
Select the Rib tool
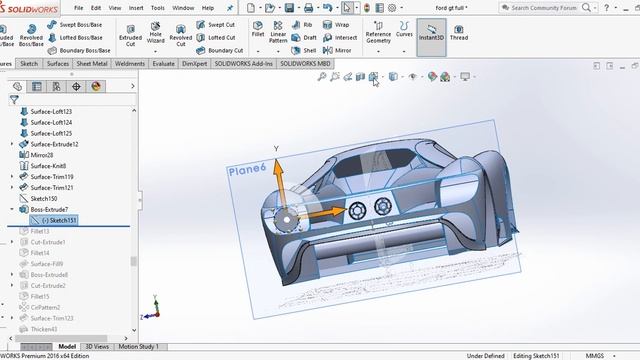click(x=302, y=25)
